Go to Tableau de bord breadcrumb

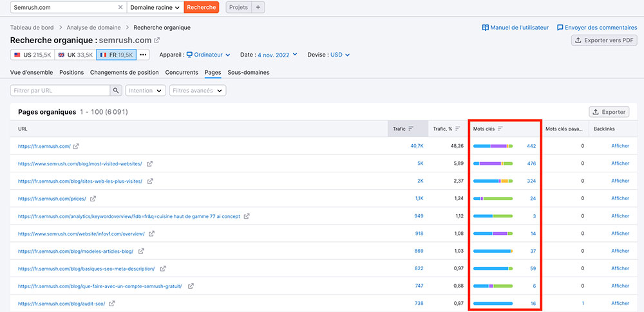[32, 28]
